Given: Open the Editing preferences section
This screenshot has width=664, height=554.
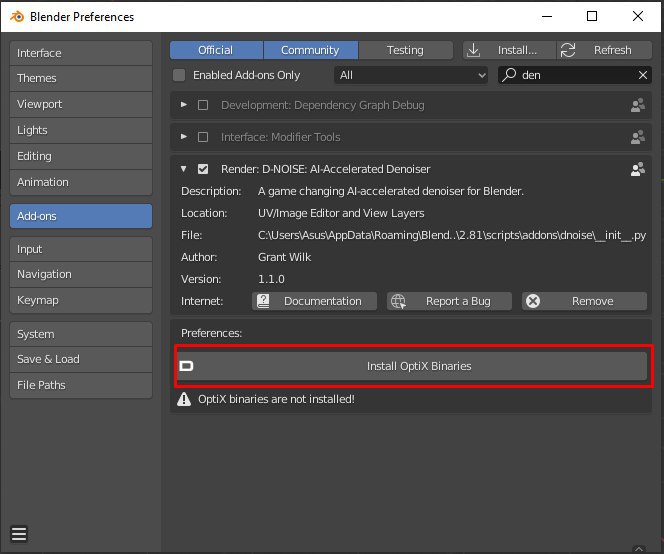Looking at the screenshot, I should click(81, 156).
